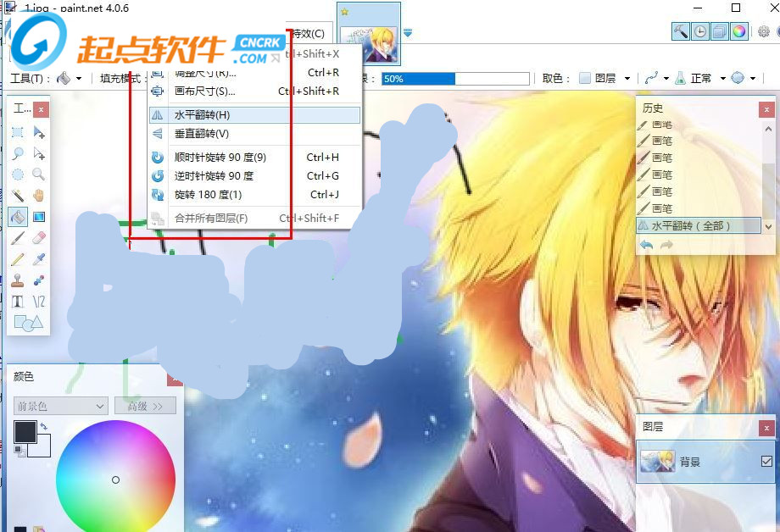Choose 逆时针旋转 90 度 menu entry
This screenshot has height=532, width=780.
click(254, 176)
